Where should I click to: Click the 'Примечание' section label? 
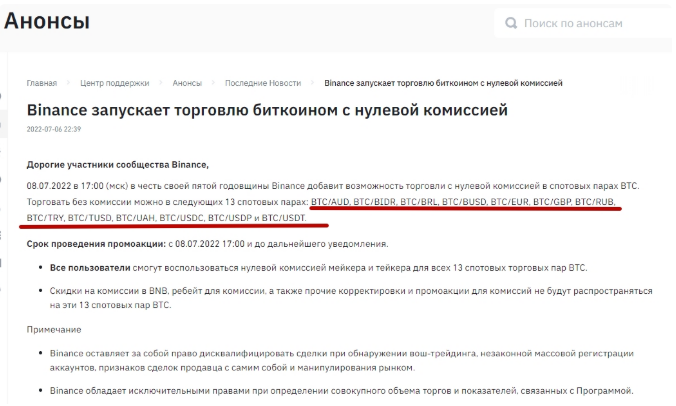click(54, 330)
